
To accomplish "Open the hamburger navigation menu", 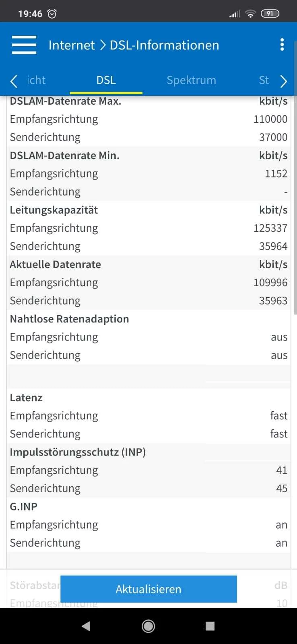I will coord(24,45).
